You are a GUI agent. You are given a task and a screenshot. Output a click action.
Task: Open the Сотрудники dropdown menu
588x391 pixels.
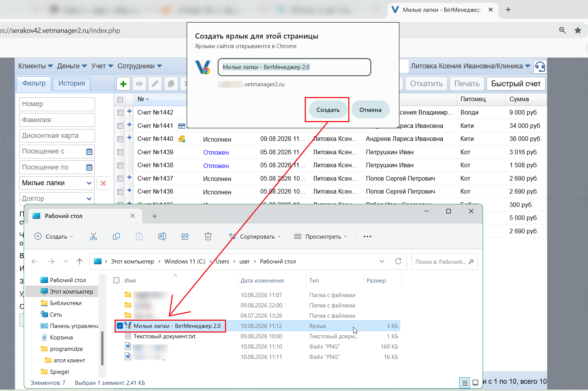[140, 66]
